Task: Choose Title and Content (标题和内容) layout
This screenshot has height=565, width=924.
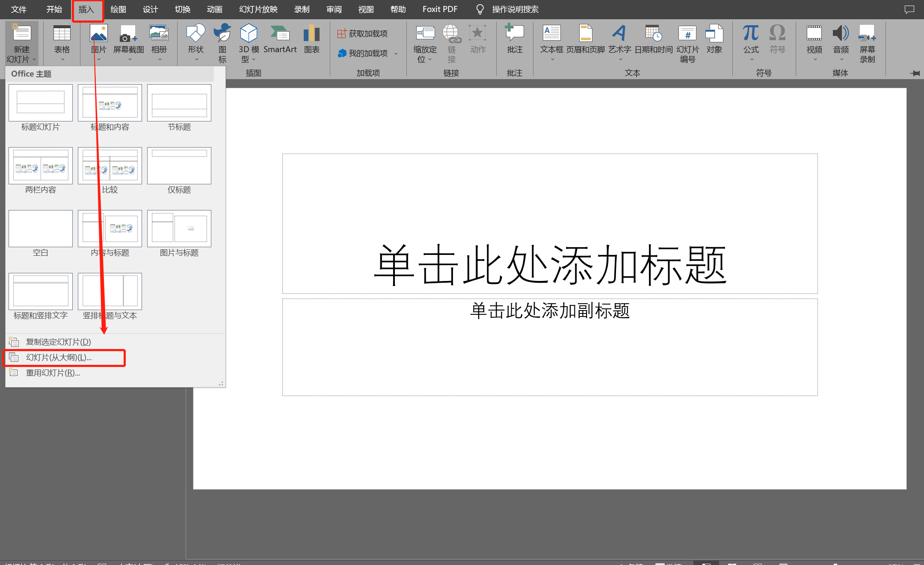Action: (x=110, y=108)
